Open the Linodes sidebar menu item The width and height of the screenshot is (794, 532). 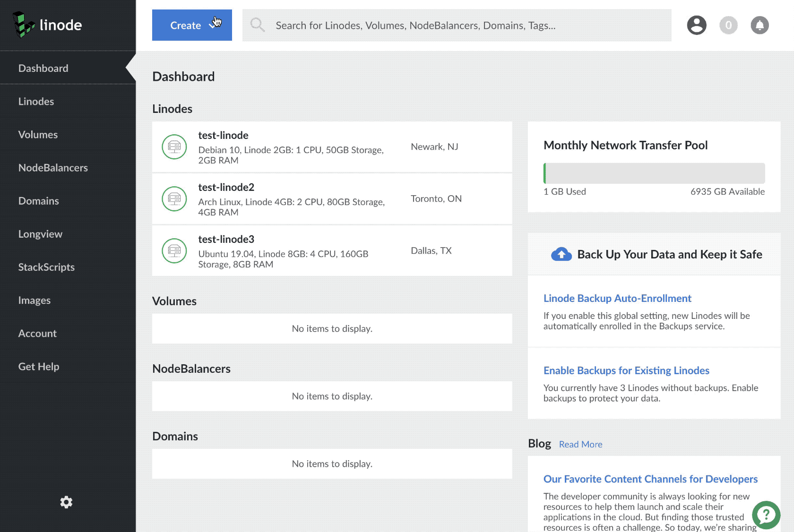36,102
